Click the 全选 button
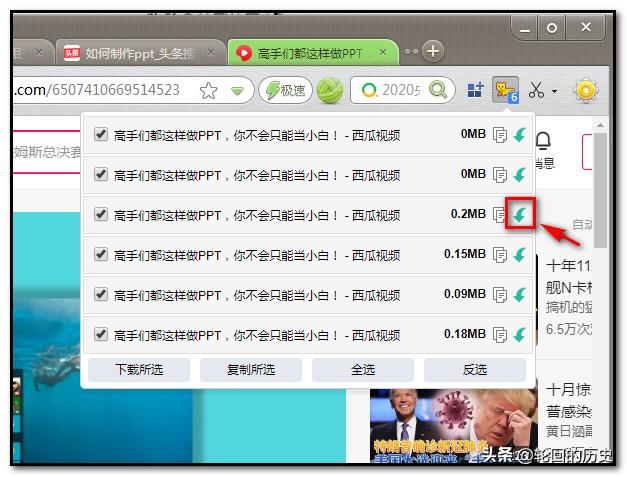Viewport: 627px width, 477px height. click(362, 370)
